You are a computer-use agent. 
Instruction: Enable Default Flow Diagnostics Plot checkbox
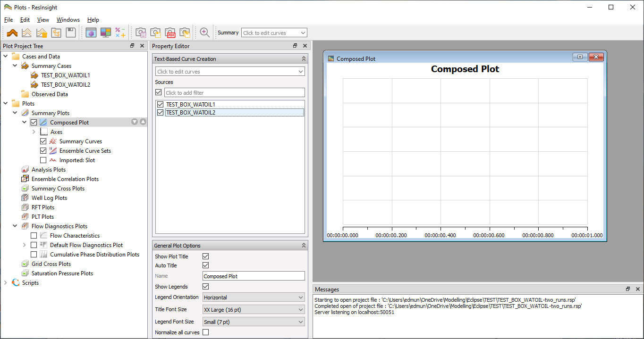pos(34,245)
